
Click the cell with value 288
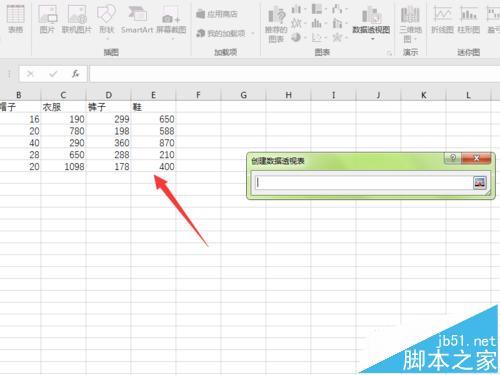pos(109,155)
